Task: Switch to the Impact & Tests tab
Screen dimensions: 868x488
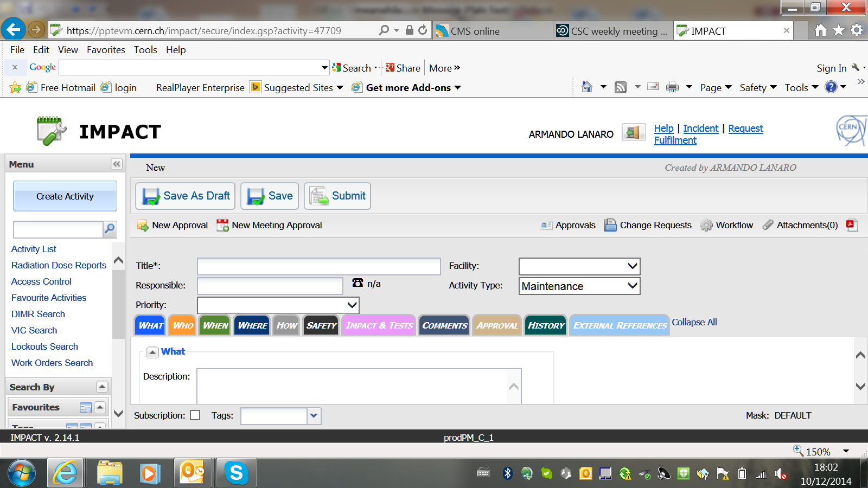Action: pyautogui.click(x=379, y=325)
